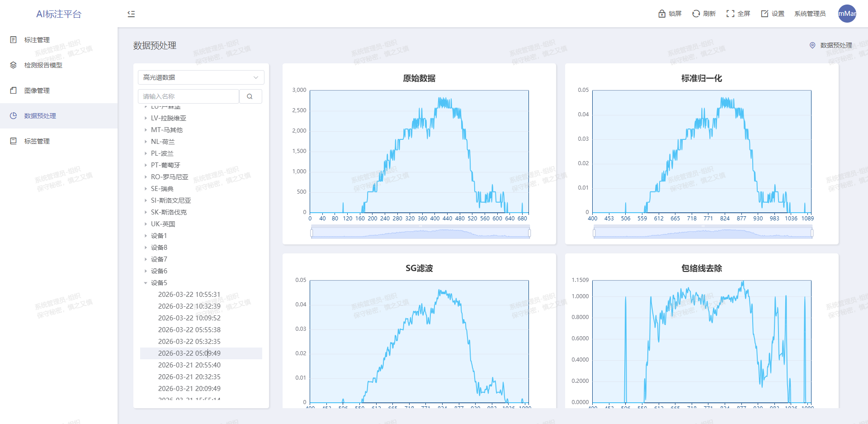Open the 高光谱数据 dropdown
This screenshot has width=868, height=424.
(x=201, y=77)
